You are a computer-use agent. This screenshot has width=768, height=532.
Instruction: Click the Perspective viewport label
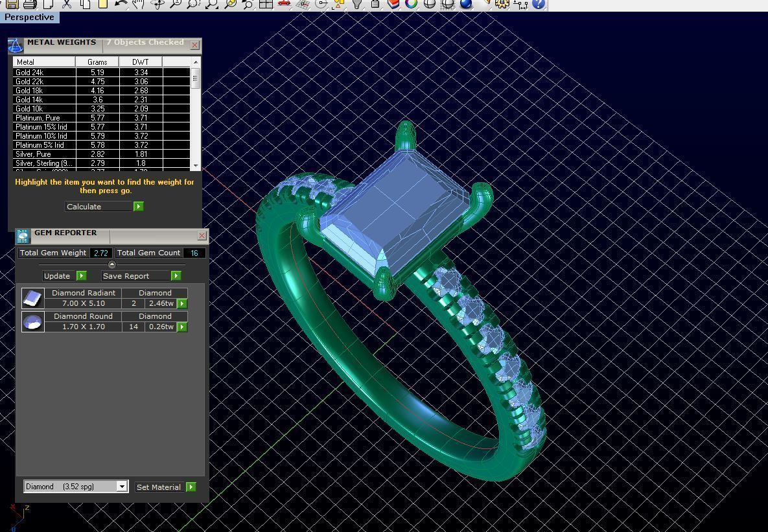(29, 17)
